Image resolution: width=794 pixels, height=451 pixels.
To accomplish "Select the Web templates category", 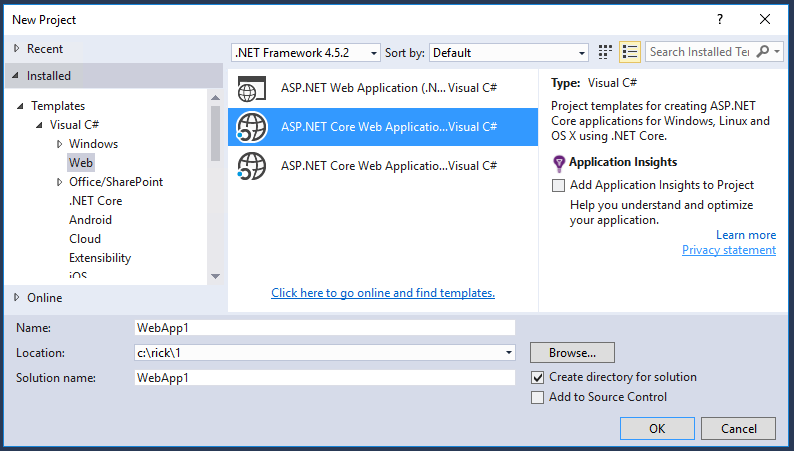I will coord(81,163).
